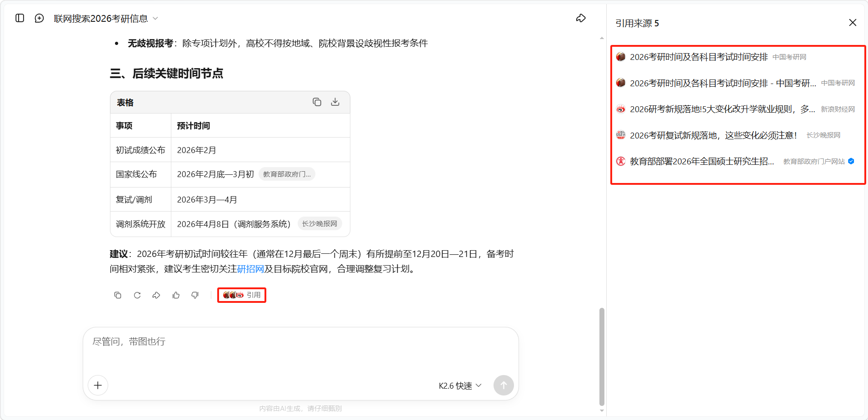Screen dimensions: 868x420
Task: Click the share icon in the top bar
Action: pyautogui.click(x=581, y=18)
